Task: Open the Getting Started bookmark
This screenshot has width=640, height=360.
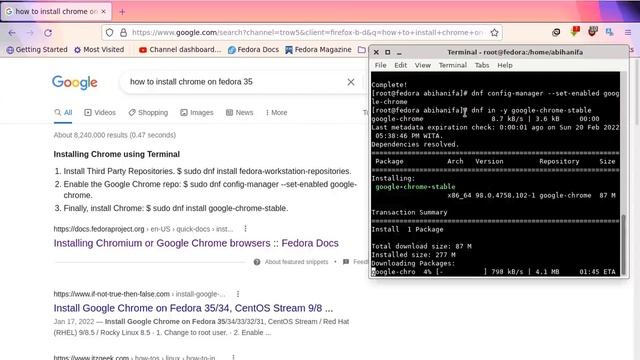Action: coord(37,49)
